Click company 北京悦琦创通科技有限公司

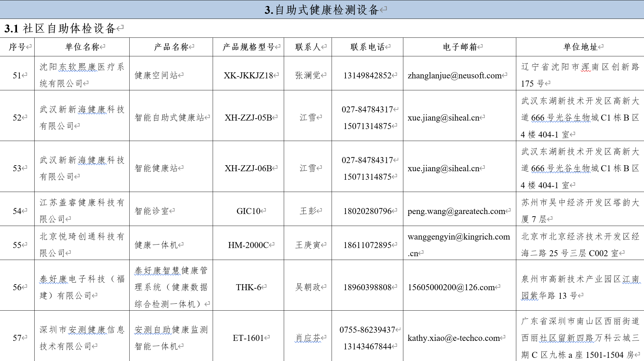pos(82,245)
